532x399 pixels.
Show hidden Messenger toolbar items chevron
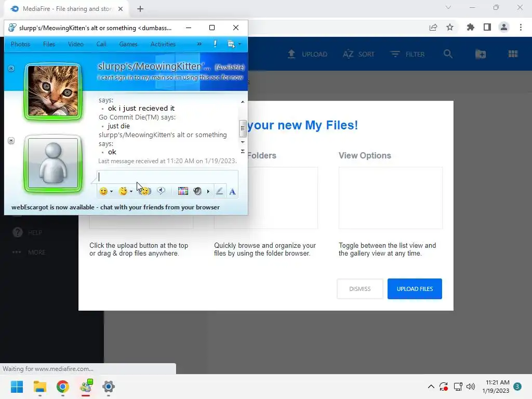pos(199,44)
